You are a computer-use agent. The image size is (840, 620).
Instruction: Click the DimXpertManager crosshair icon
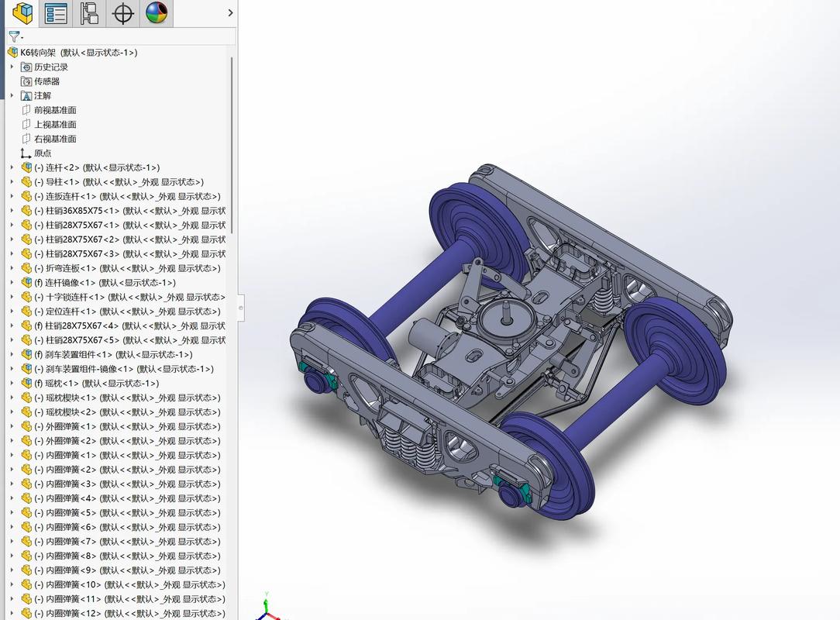tap(122, 13)
